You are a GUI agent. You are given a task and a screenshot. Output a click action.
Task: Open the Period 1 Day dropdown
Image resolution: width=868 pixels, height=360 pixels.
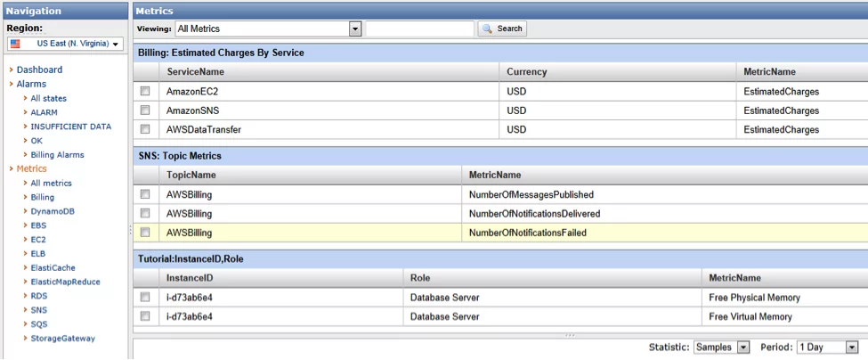coord(827,348)
